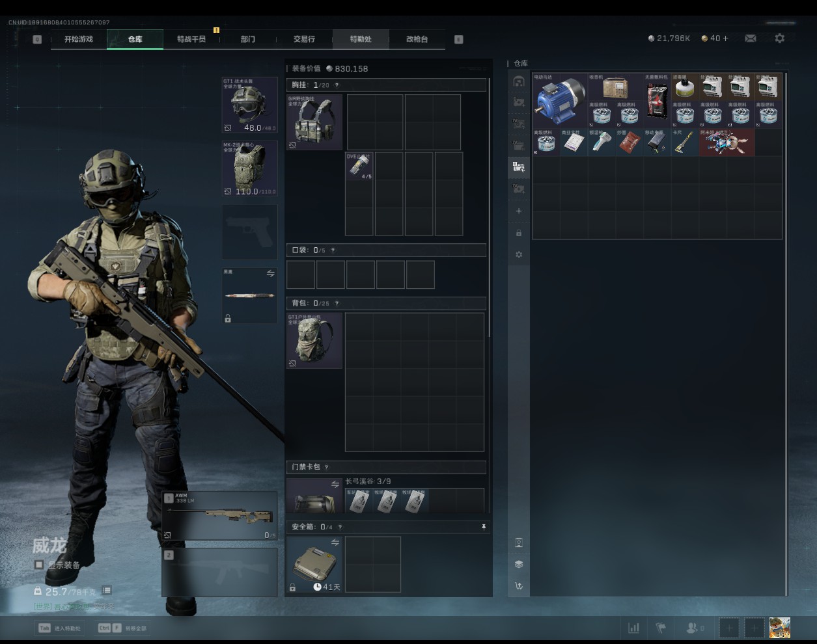
Task: Open game settings gear in top bar
Action: (x=780, y=38)
